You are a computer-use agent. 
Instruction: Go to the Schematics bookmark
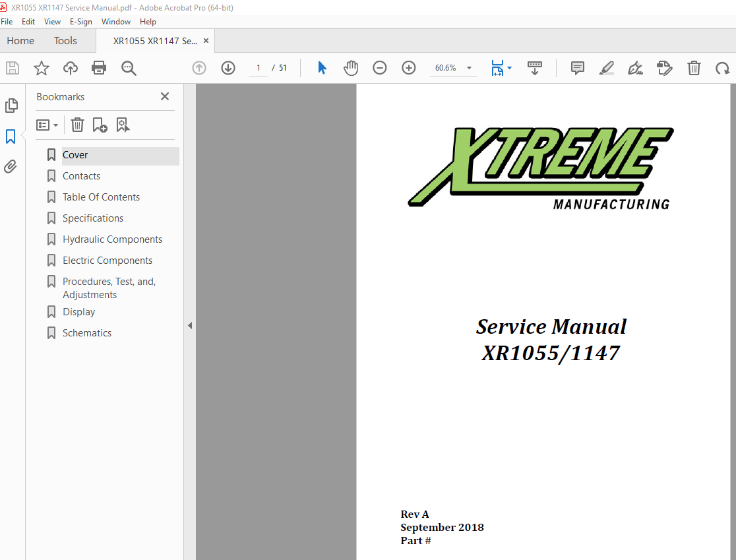tap(86, 332)
